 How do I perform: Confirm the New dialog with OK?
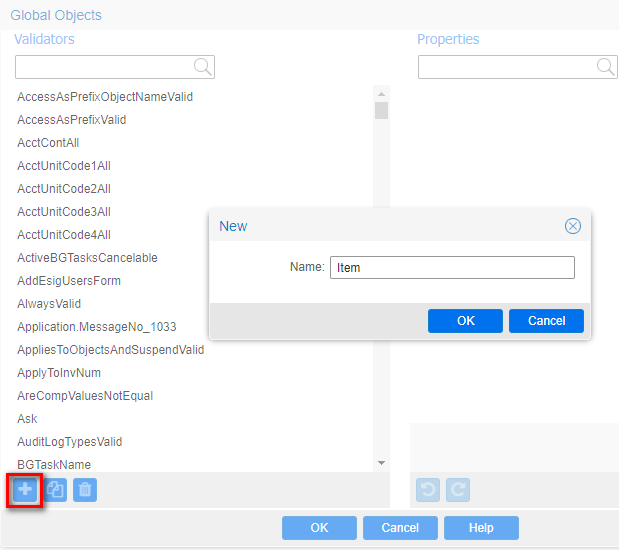point(465,321)
